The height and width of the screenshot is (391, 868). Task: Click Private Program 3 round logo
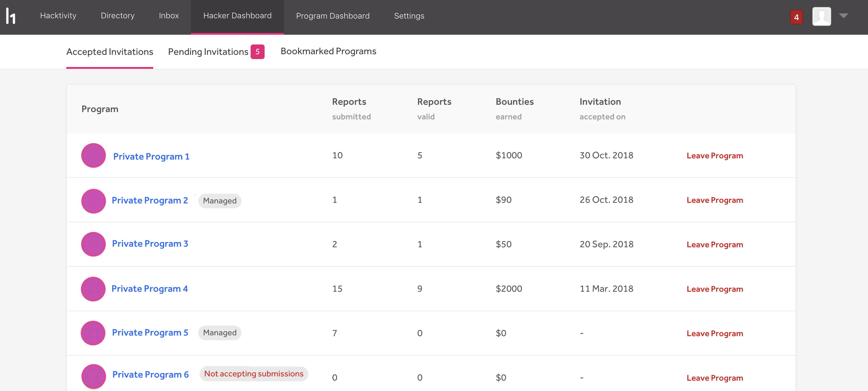[93, 244]
